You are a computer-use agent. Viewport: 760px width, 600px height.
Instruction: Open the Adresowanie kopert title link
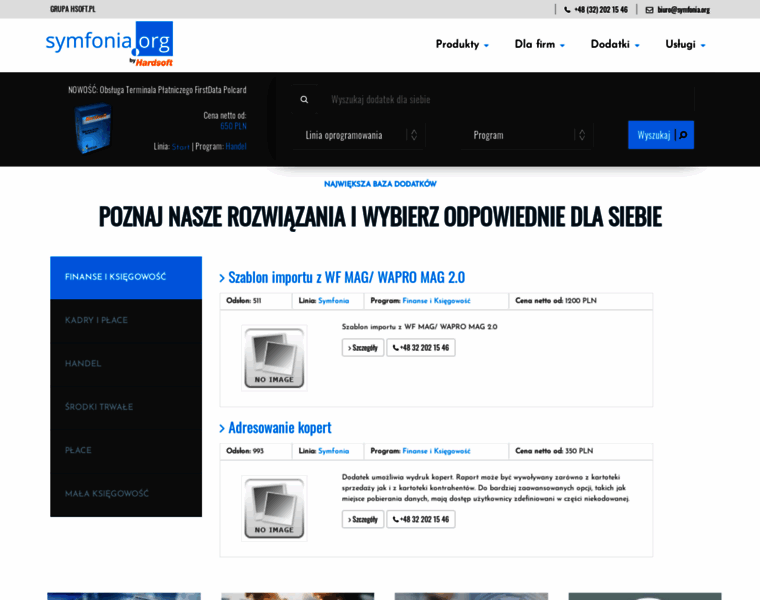(x=275, y=428)
